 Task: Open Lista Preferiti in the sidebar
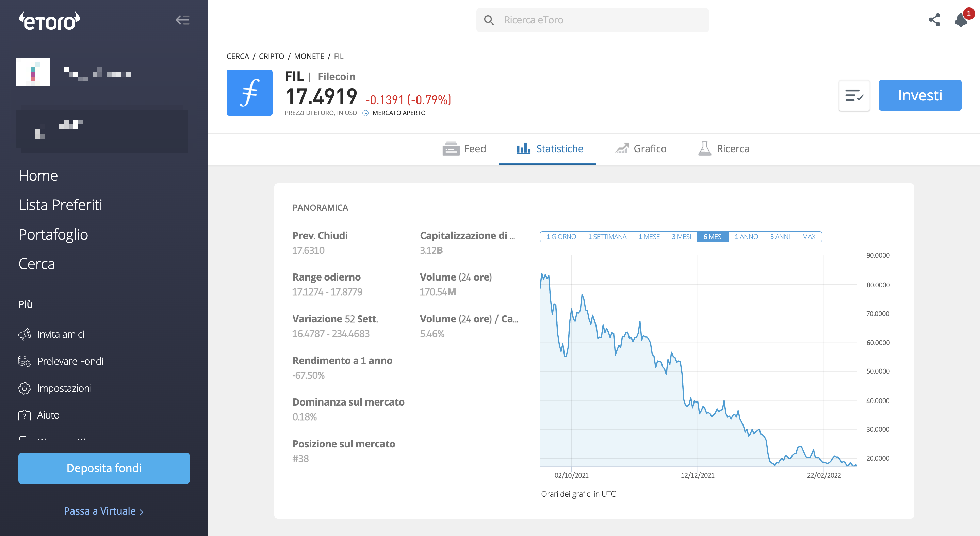[61, 205]
